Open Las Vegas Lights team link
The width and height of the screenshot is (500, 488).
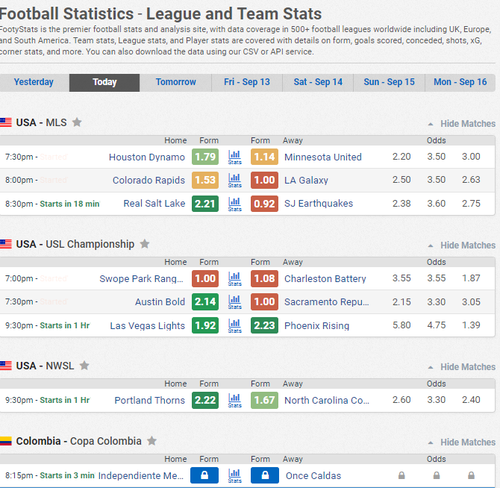tap(147, 326)
